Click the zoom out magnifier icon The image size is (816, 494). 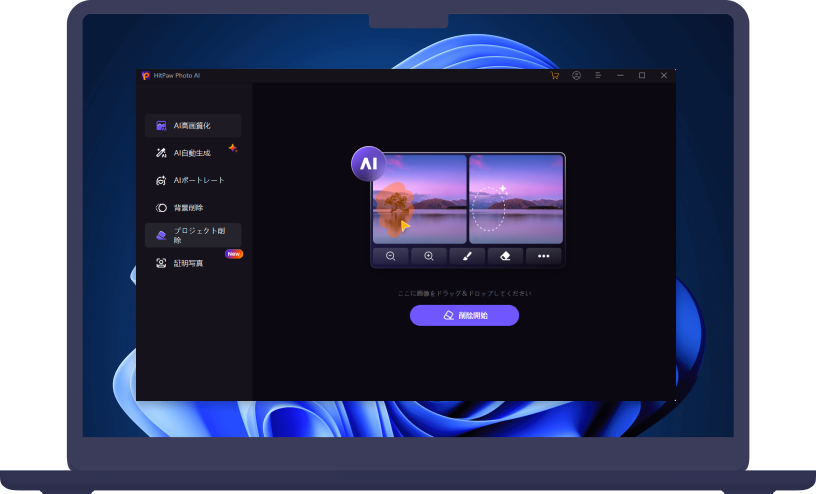coord(390,256)
